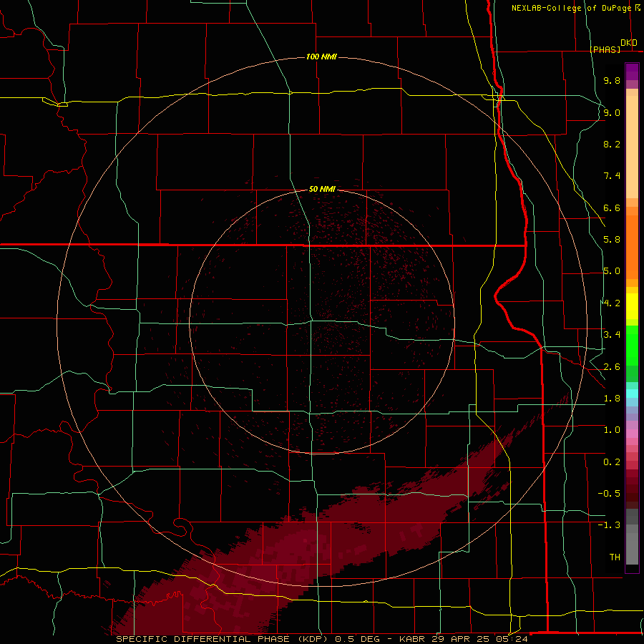Click the "DKD" label above the color scale
The width and height of the screenshot is (644, 644).
[x=629, y=43]
